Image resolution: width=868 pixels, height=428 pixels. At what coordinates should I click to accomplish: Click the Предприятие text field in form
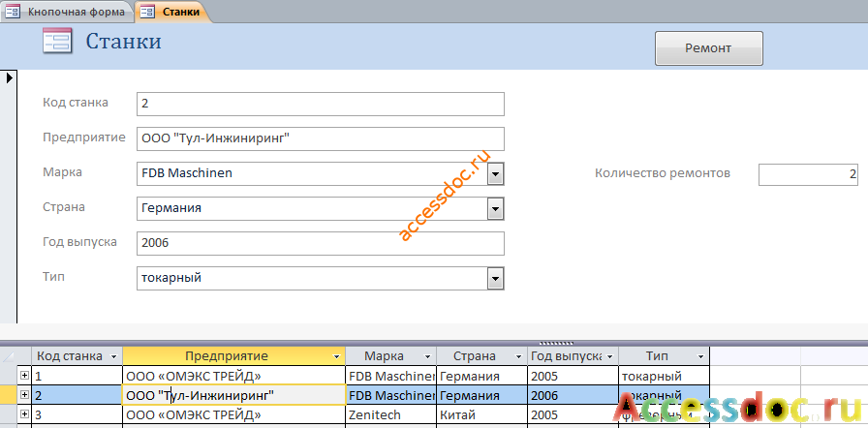[x=320, y=138]
